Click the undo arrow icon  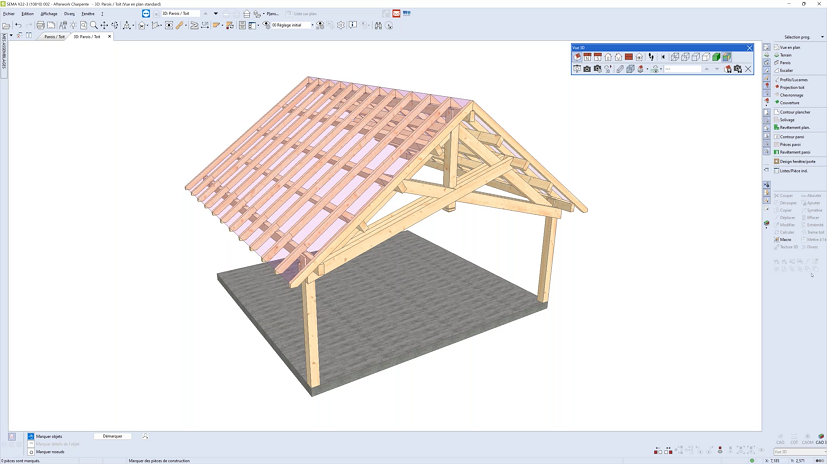(17, 25)
